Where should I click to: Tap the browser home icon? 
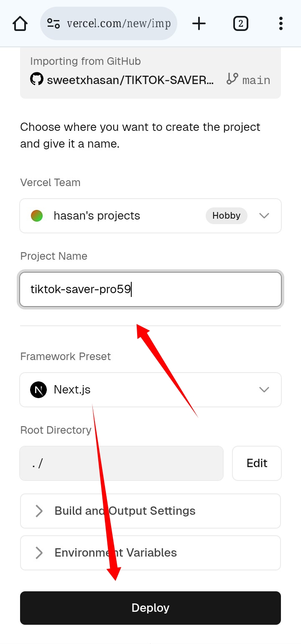tap(20, 23)
